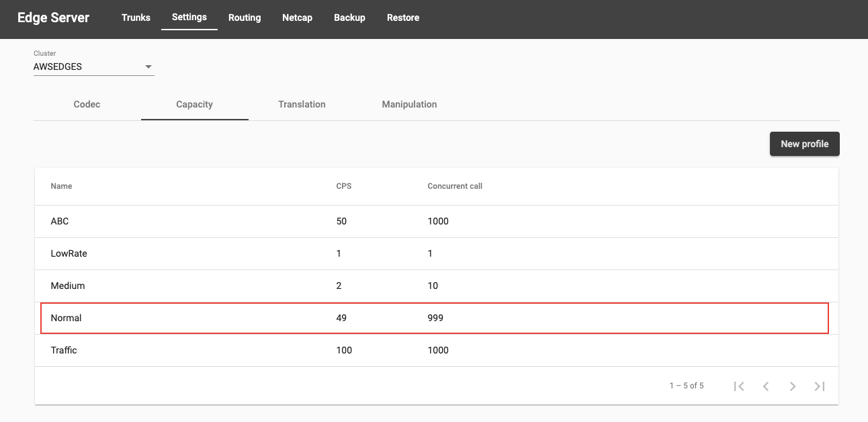Sort by the Concurrent call column header
868x422 pixels.
[x=455, y=186]
